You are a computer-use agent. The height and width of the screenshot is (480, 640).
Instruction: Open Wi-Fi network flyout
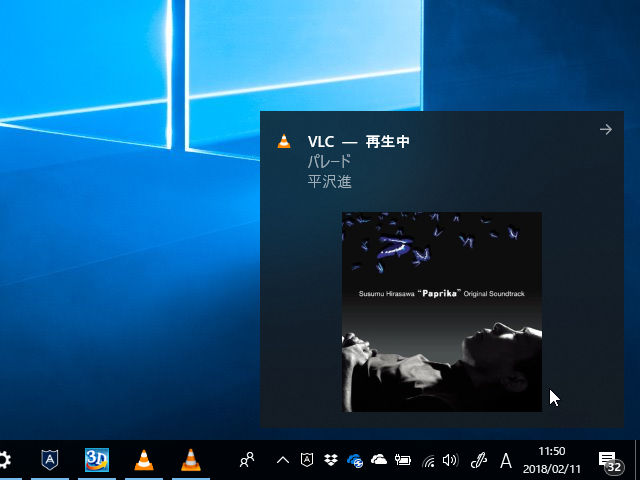428,460
